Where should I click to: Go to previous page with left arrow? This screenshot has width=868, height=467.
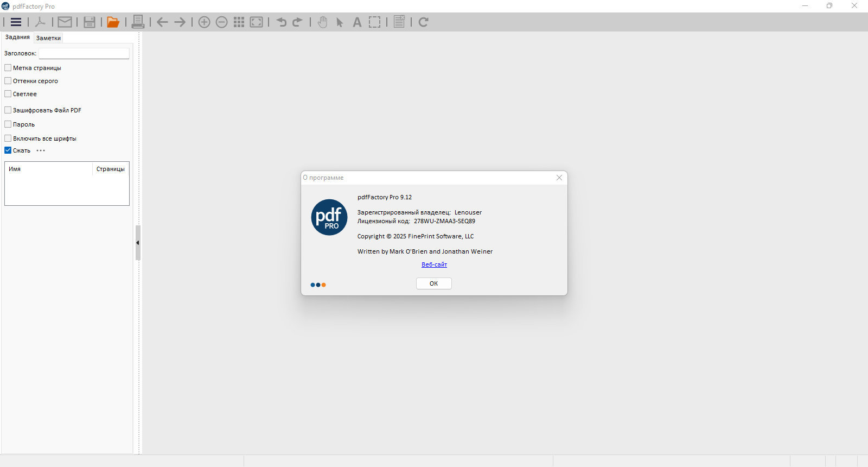tap(162, 22)
